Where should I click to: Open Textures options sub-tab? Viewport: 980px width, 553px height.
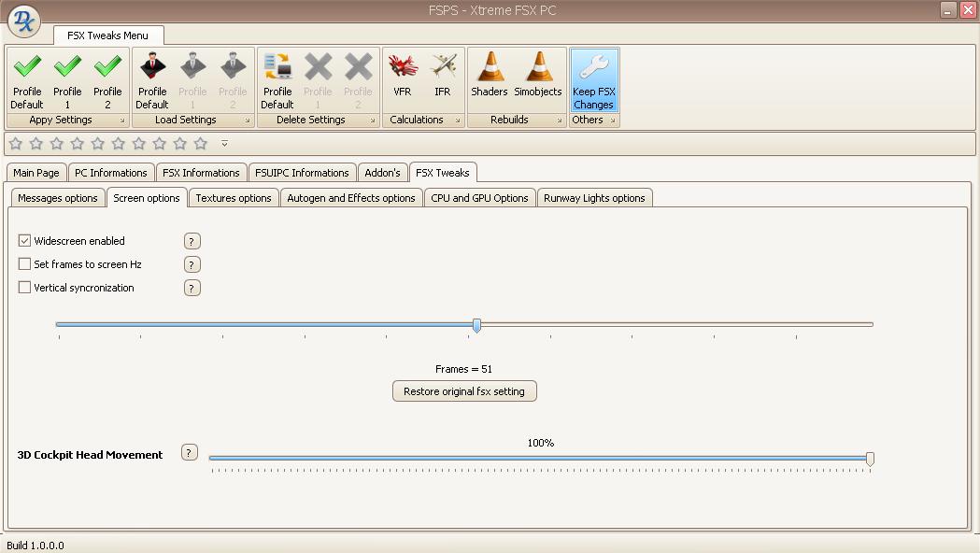(234, 198)
